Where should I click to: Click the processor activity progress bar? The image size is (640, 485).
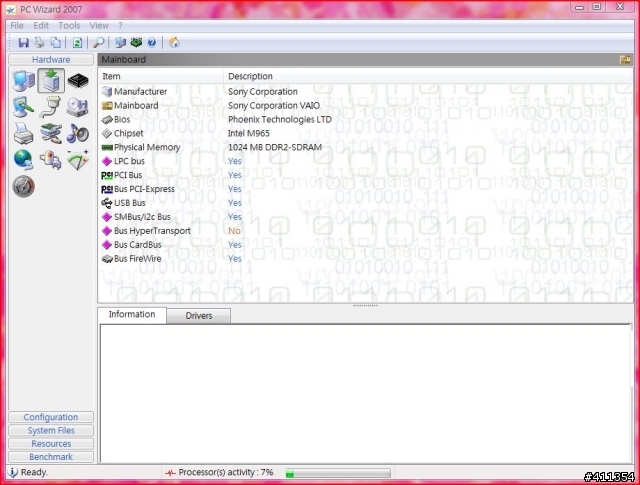(338, 473)
